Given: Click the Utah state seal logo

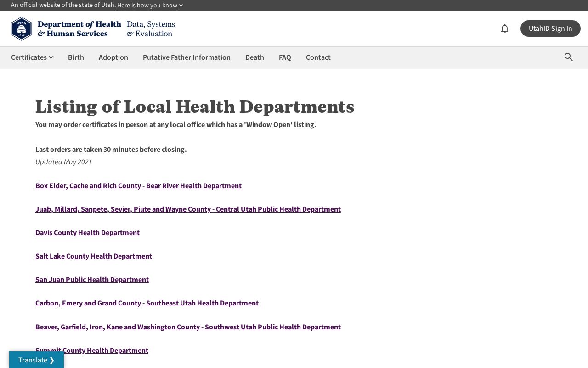Looking at the screenshot, I should pyautogui.click(x=22, y=29).
